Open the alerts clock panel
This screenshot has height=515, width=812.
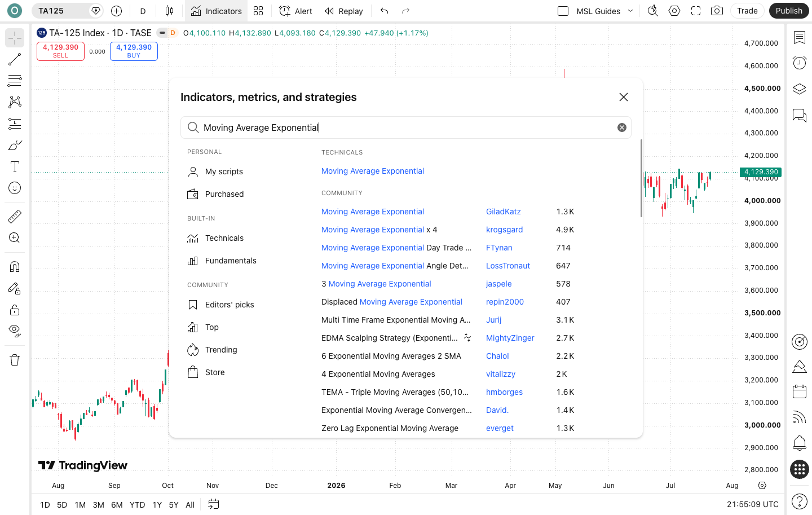coord(799,63)
